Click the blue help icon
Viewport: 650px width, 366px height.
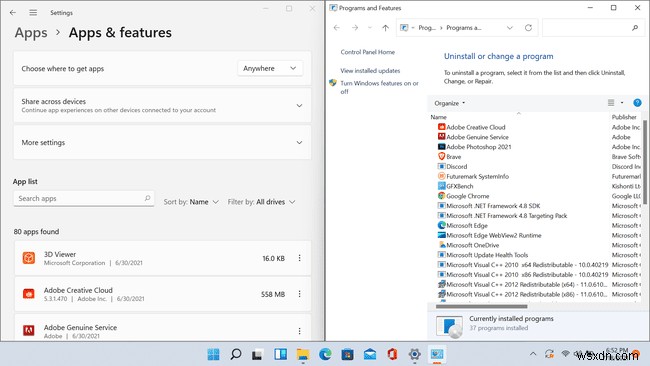(x=637, y=103)
